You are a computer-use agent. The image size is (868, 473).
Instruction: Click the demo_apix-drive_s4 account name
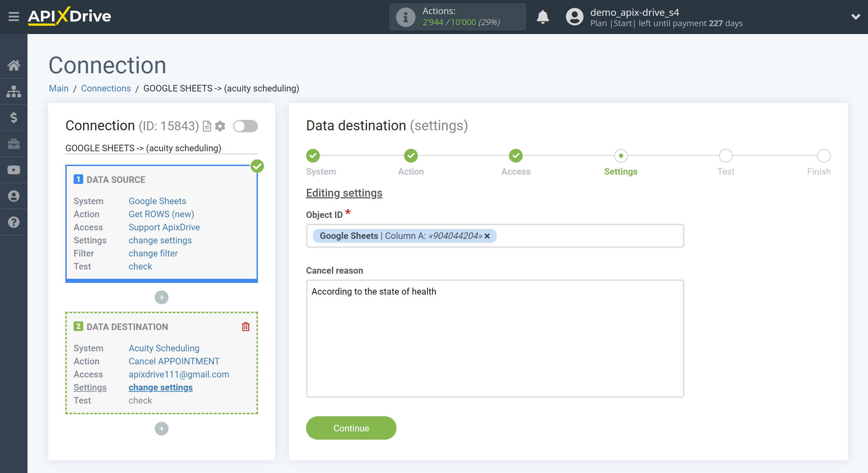click(x=634, y=12)
